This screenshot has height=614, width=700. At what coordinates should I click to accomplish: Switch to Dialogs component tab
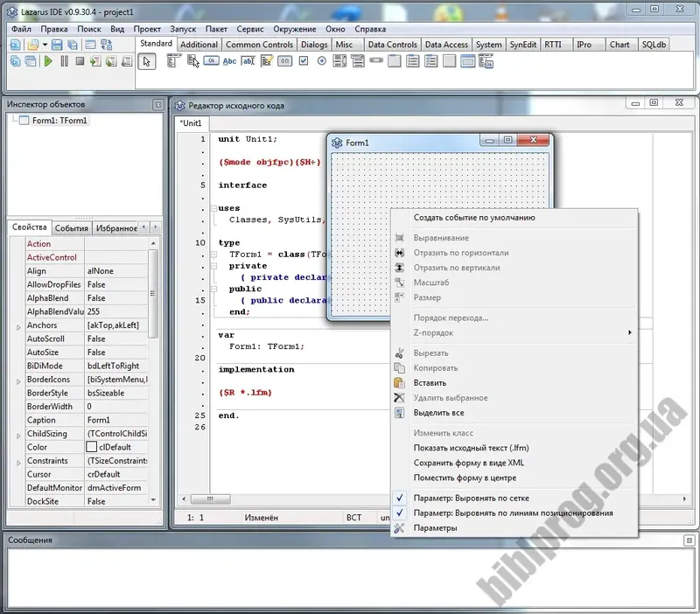click(x=314, y=45)
